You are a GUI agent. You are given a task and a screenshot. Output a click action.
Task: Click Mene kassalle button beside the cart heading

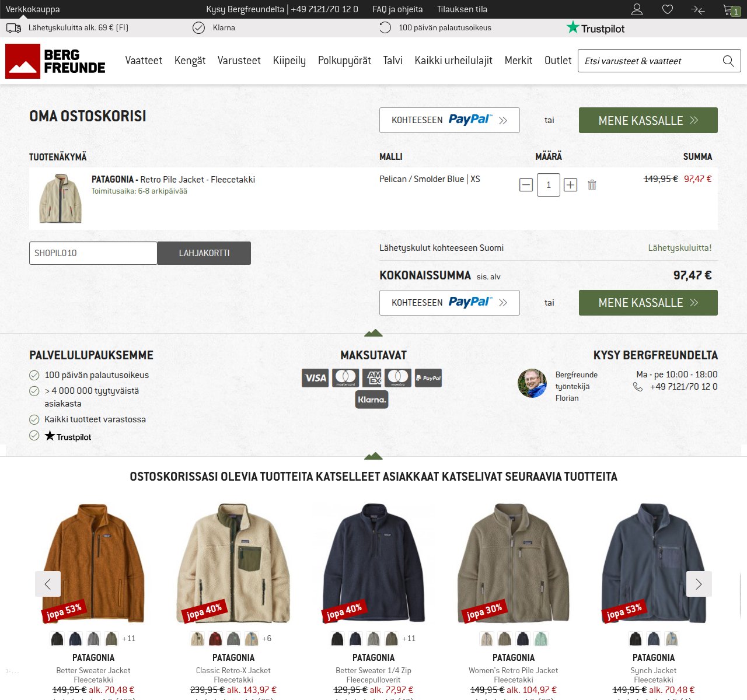(648, 120)
